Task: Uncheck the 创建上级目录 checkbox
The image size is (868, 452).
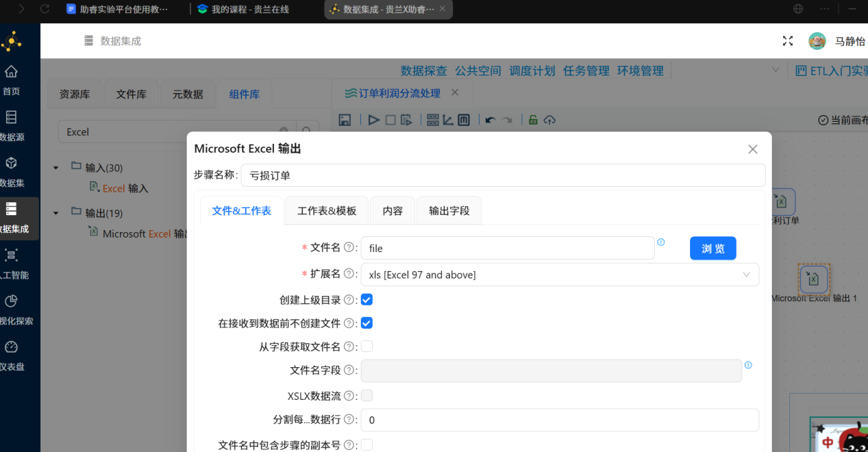Action: tap(367, 299)
